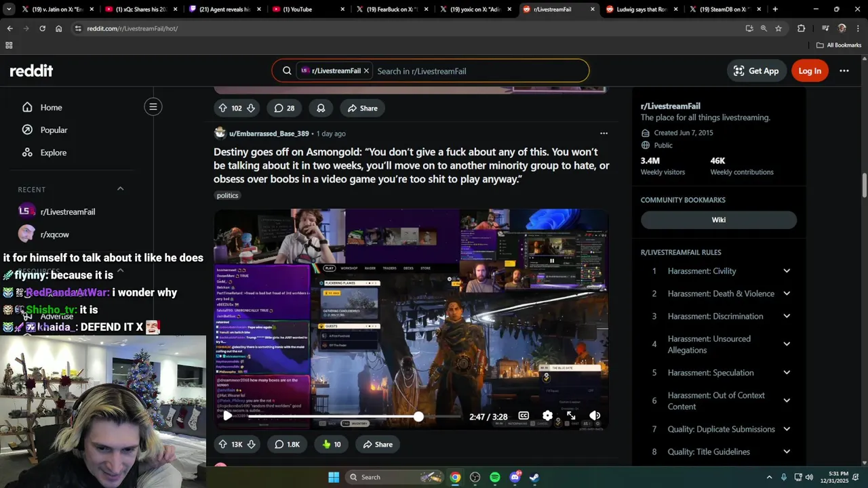Open the 28 comments on upper post

284,108
